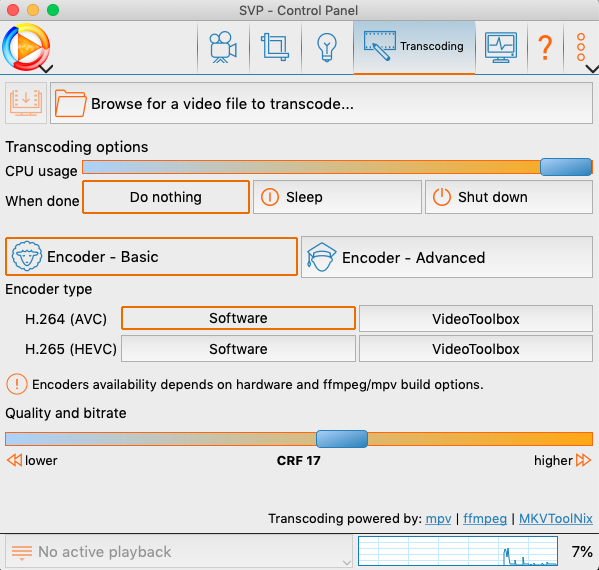Select Shut down when done

[509, 197]
